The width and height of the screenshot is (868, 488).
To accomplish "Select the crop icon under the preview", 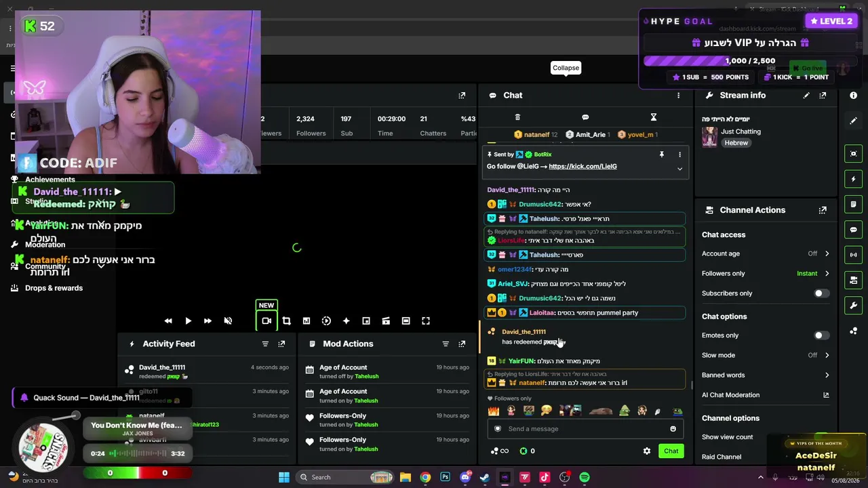I will pyautogui.click(x=286, y=321).
